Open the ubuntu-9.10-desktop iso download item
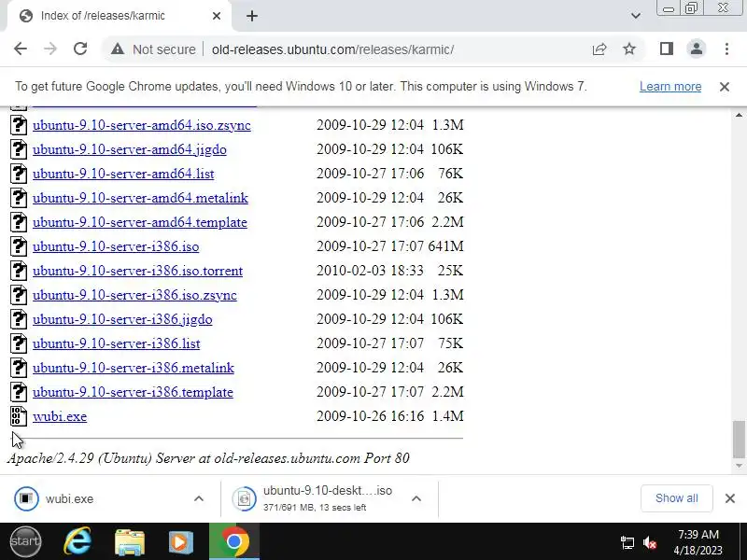 pyautogui.click(x=315, y=498)
